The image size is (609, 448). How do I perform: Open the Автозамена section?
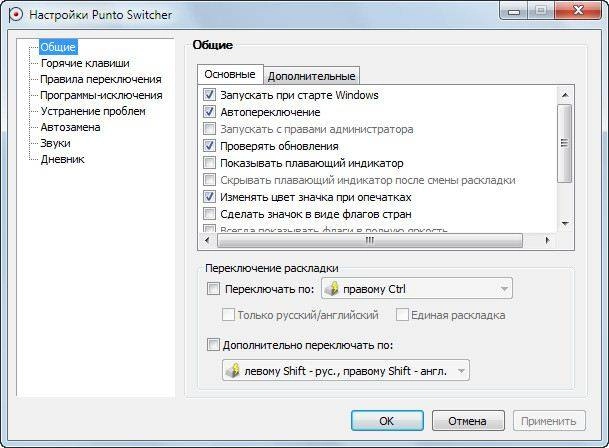[x=70, y=127]
